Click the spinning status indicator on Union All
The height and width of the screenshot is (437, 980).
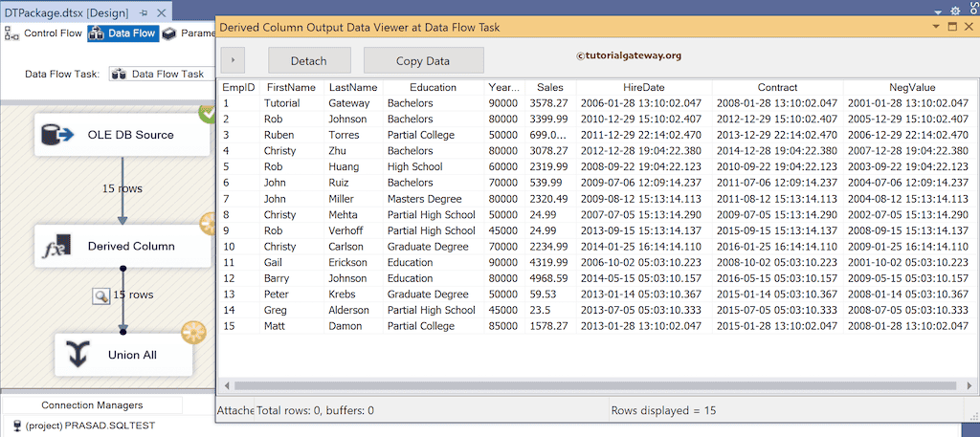pyautogui.click(x=193, y=333)
